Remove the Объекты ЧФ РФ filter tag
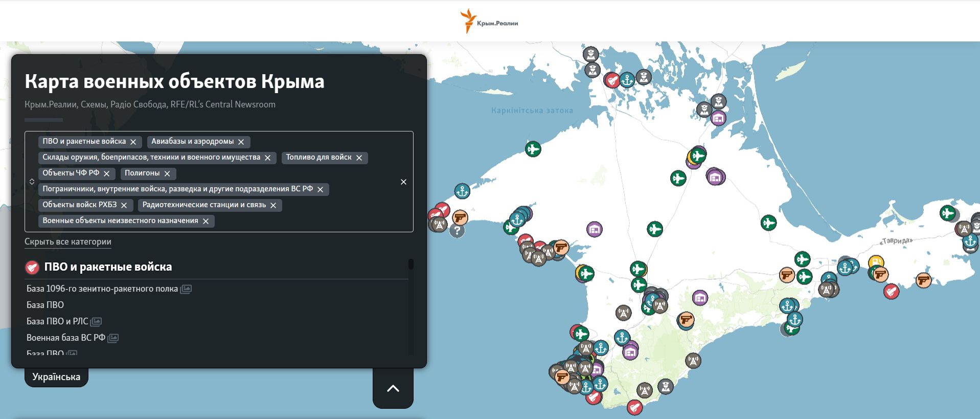This screenshot has width=980, height=419. (107, 173)
